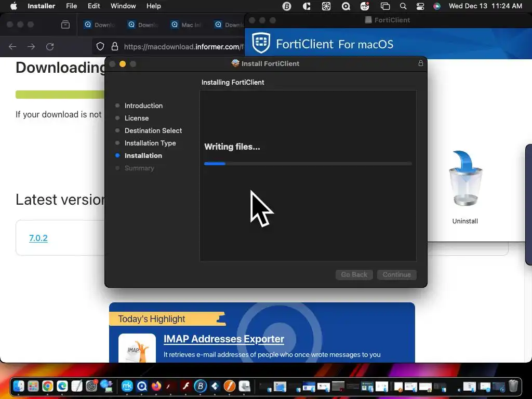Select Summary step in installer sidebar
This screenshot has width=532, height=399.
point(139,168)
